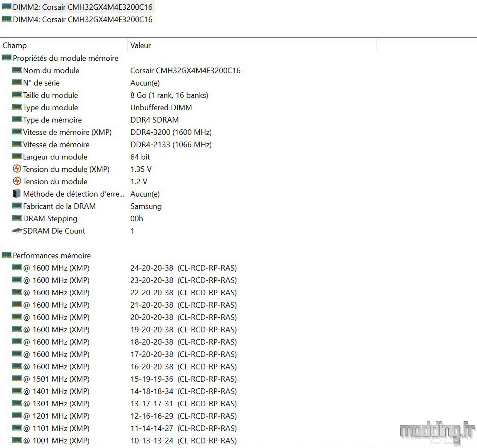The width and height of the screenshot is (477, 448).
Task: Click the icon of the 19-20-20-38 timing row
Action: [17, 329]
